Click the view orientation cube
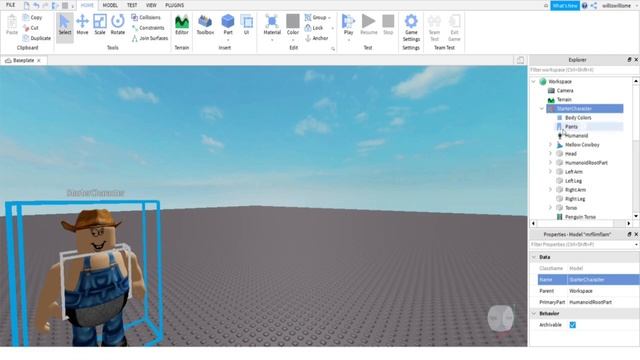Image resolution: width=640 pixels, height=360 pixels. coord(501,318)
